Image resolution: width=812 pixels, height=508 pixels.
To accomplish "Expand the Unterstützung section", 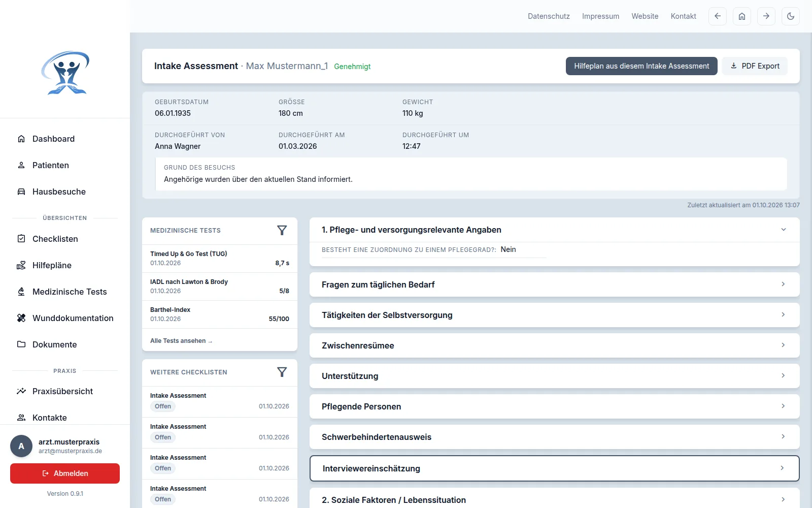I will click(x=554, y=376).
